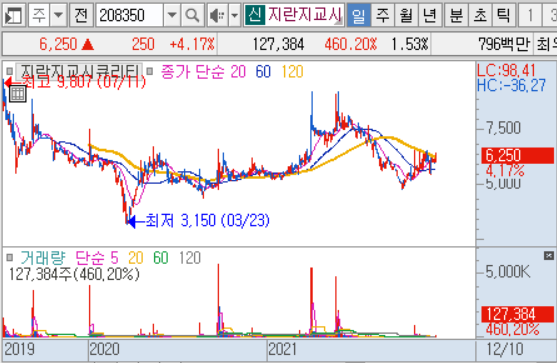Select the volume 120 average legend
This screenshot has width=557, height=363.
(x=190, y=258)
